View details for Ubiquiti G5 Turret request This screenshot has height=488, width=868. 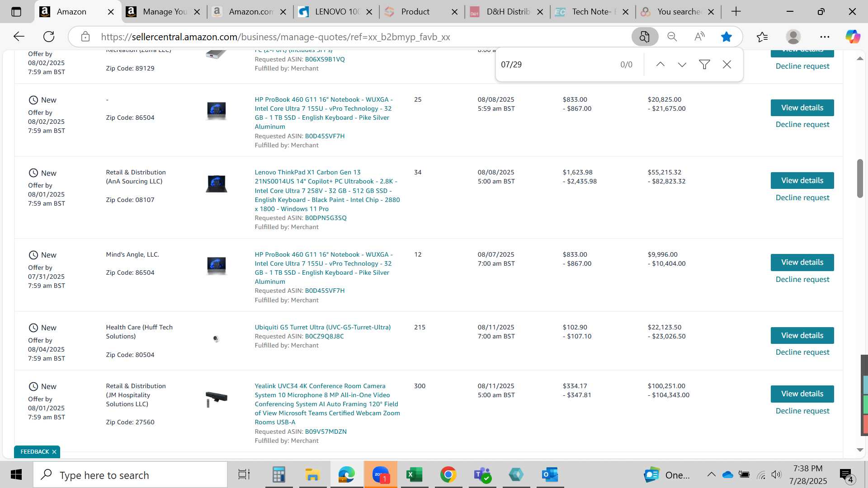pyautogui.click(x=802, y=335)
